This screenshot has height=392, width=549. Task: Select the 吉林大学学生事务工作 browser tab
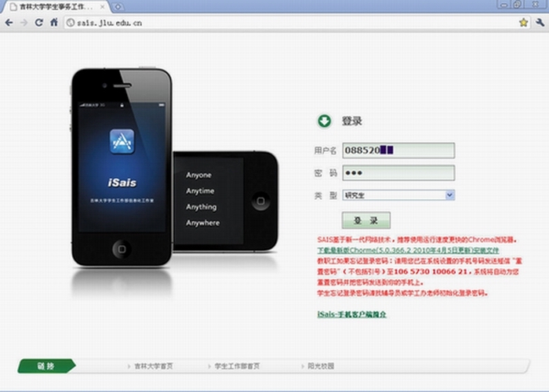click(x=53, y=6)
